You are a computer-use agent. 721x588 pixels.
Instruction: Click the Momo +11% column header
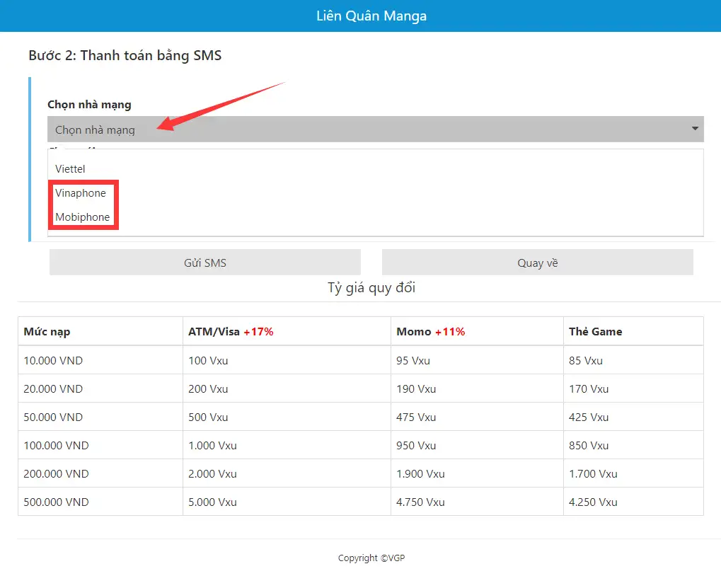pos(478,331)
